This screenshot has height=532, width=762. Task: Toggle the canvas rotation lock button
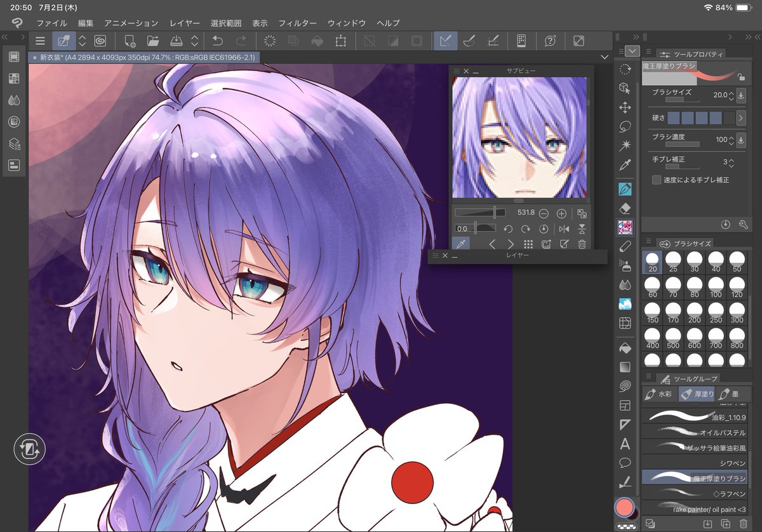29,450
